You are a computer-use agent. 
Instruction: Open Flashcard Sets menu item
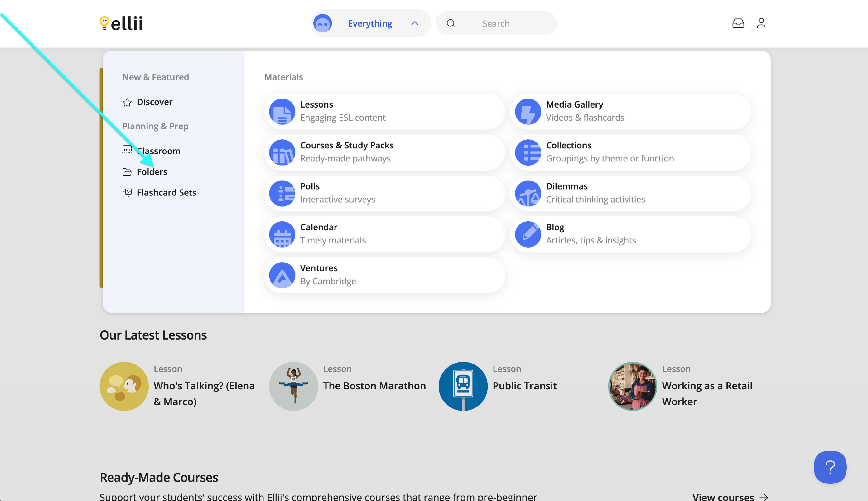coord(166,192)
